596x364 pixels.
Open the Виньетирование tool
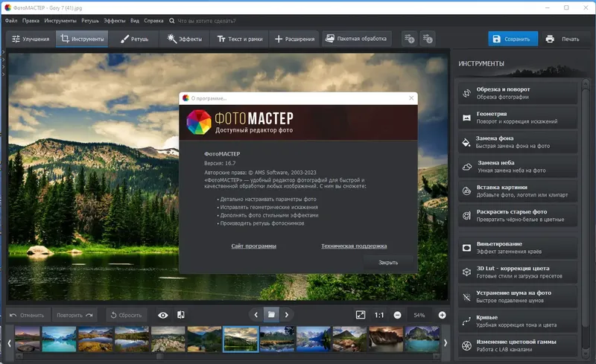pyautogui.click(x=517, y=248)
